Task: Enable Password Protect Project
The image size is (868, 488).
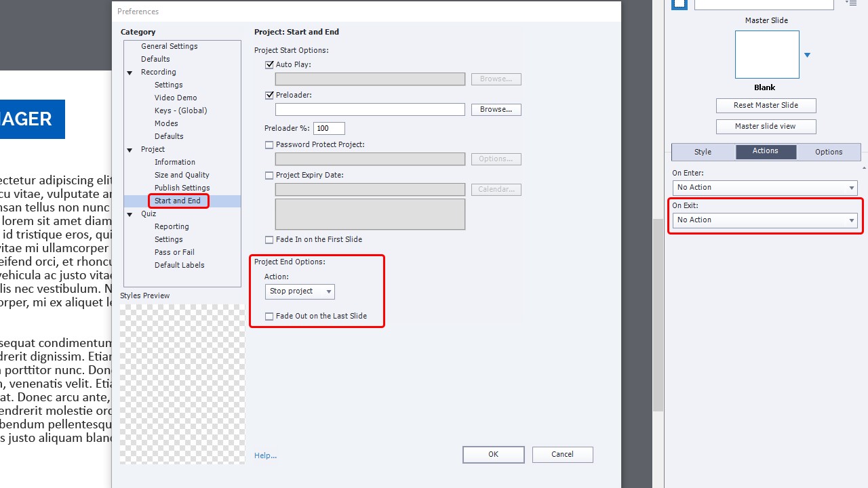Action: tap(269, 144)
